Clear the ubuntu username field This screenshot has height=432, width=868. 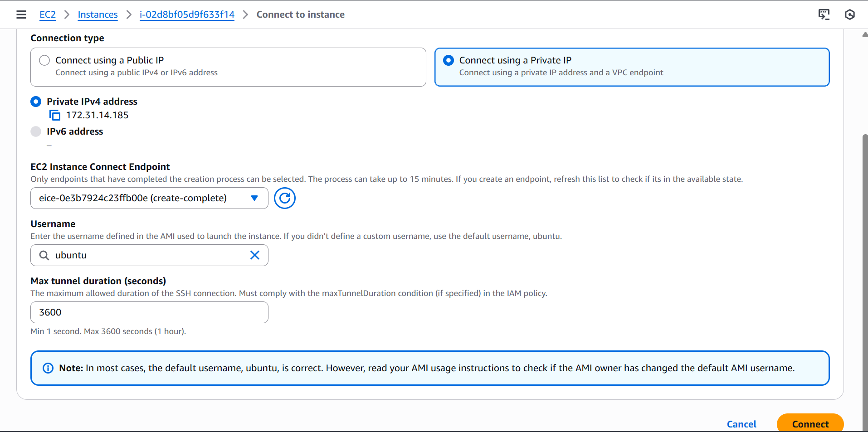255,255
